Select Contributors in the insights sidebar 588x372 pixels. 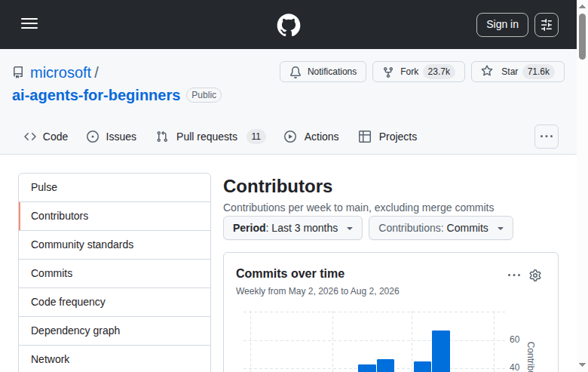pyautogui.click(x=115, y=217)
